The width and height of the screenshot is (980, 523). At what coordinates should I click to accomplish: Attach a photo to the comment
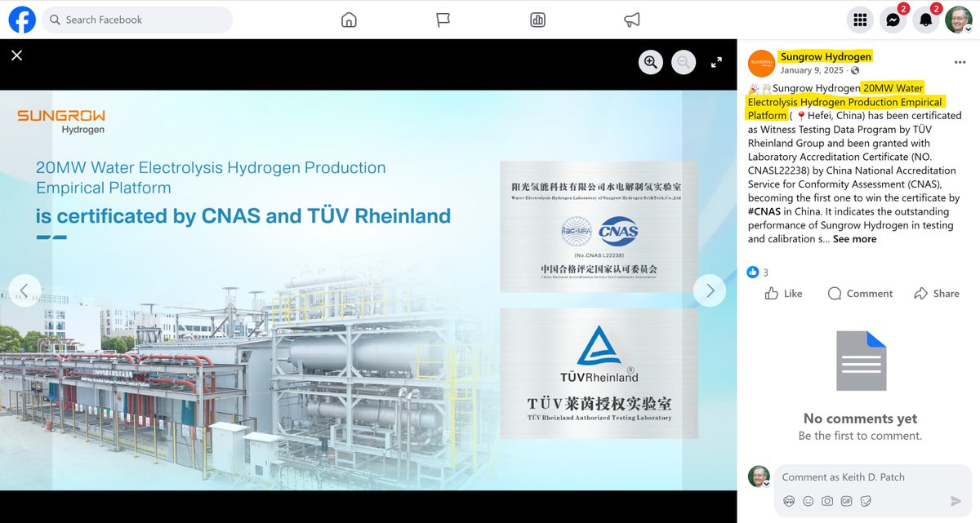(x=827, y=501)
